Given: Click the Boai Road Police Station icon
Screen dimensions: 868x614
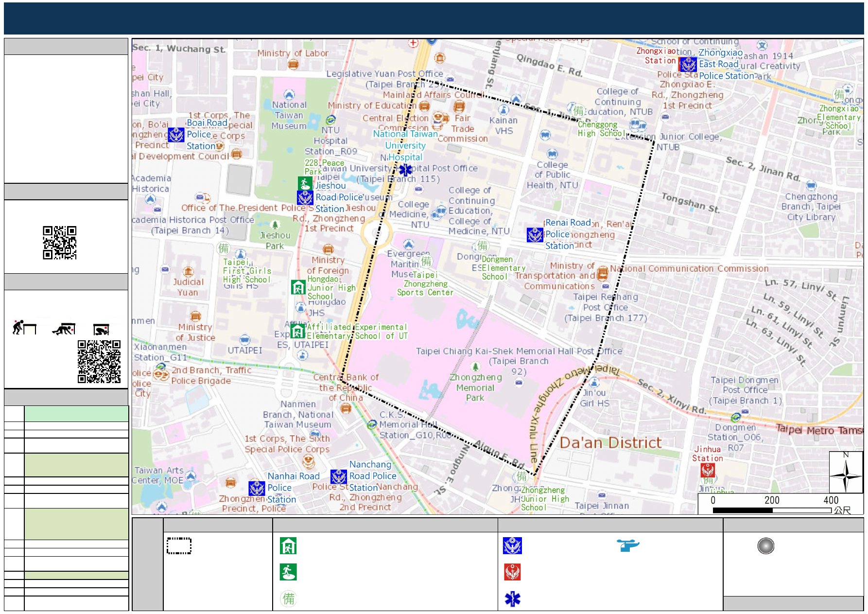Looking at the screenshot, I should pyautogui.click(x=176, y=135).
